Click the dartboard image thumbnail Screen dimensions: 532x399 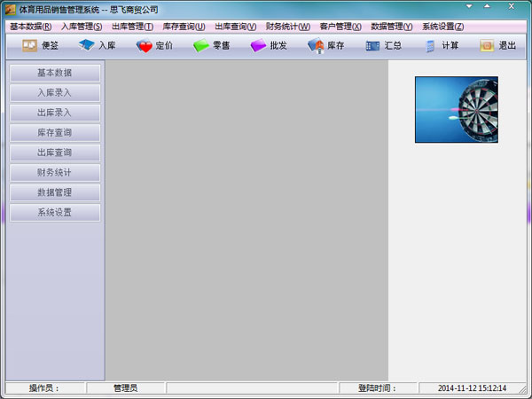[456, 109]
